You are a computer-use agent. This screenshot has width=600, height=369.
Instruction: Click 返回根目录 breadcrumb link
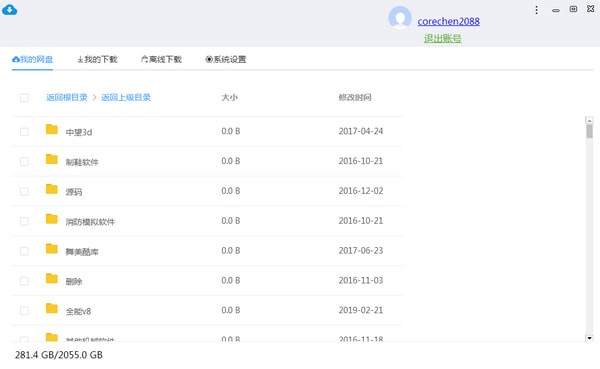67,97
